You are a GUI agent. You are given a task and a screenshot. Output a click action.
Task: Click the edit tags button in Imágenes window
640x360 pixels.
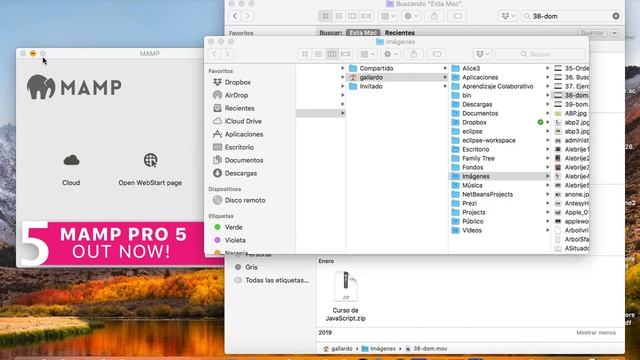(437, 54)
